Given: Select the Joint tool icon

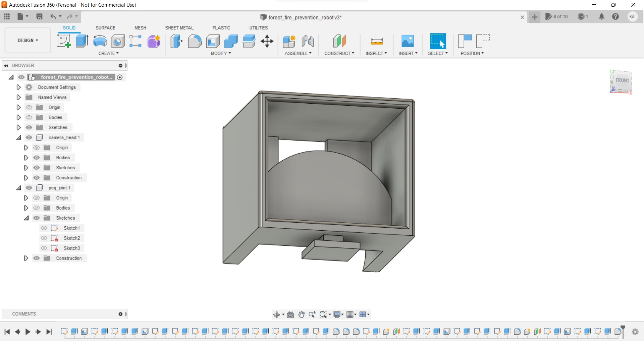Looking at the screenshot, I should [x=308, y=41].
